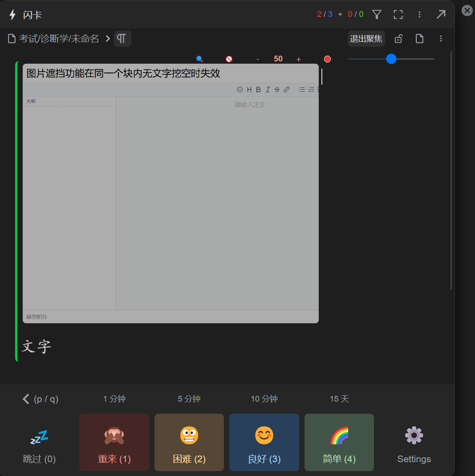Toggle italic formatting in the editor toolbar
Screen dimensions: 475x476
click(x=268, y=89)
